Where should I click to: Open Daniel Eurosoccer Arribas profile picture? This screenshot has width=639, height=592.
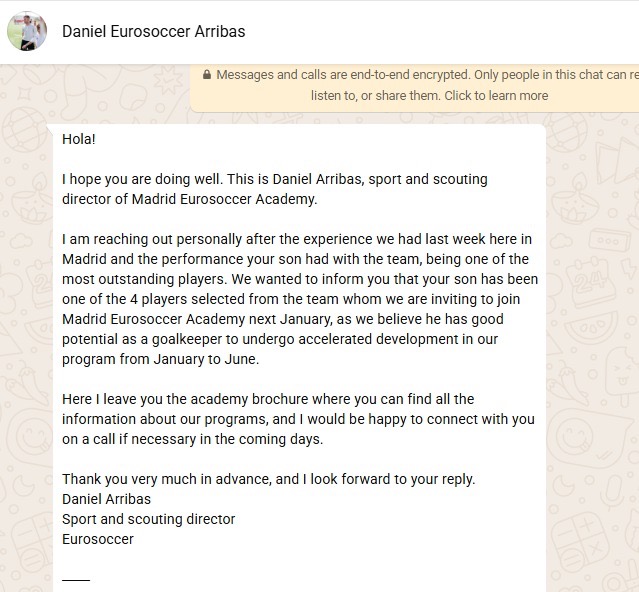[27, 31]
